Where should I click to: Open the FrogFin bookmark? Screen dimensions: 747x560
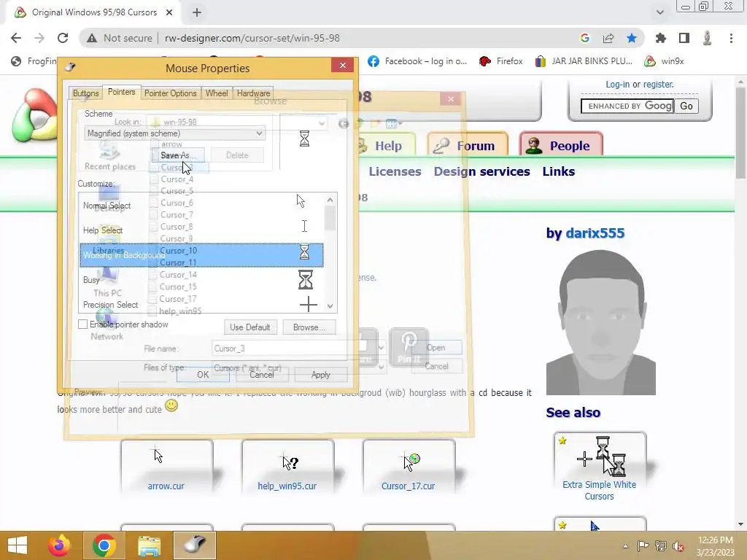tap(34, 61)
